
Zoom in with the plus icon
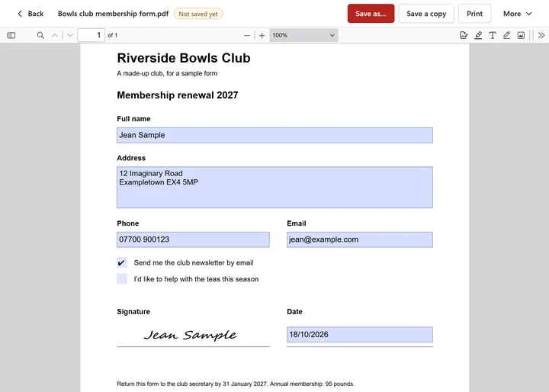point(262,35)
